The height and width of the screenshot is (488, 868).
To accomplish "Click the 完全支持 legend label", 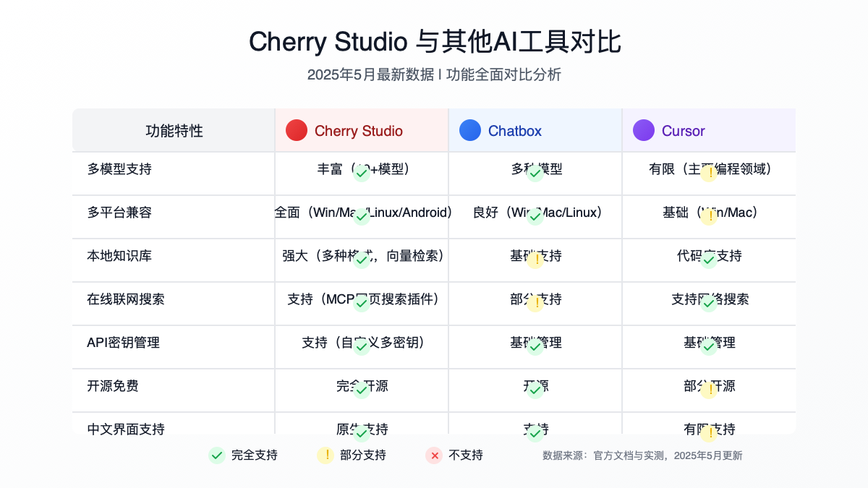I will (255, 455).
